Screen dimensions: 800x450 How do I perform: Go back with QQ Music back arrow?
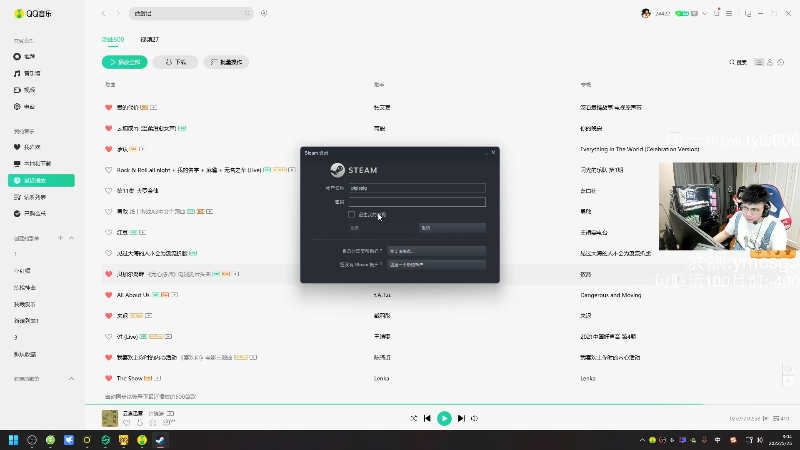click(x=104, y=13)
